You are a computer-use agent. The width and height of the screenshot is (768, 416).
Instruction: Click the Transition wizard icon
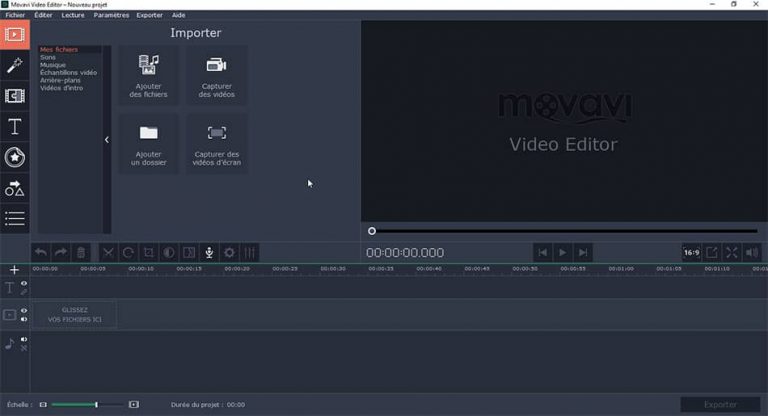pyautogui.click(x=189, y=253)
